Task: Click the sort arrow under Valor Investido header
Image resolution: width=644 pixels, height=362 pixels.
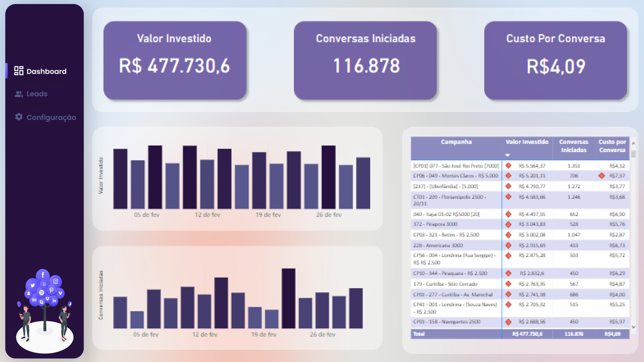Action: click(507, 155)
